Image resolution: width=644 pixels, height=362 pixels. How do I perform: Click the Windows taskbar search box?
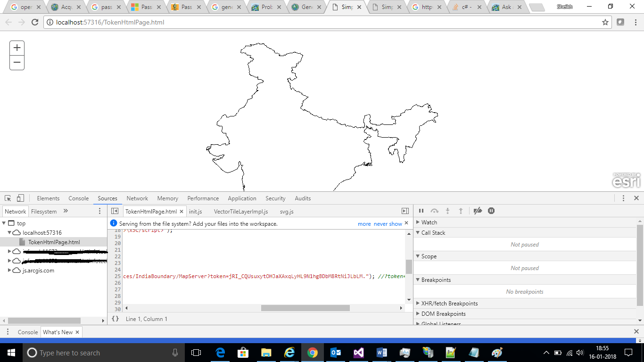103,353
